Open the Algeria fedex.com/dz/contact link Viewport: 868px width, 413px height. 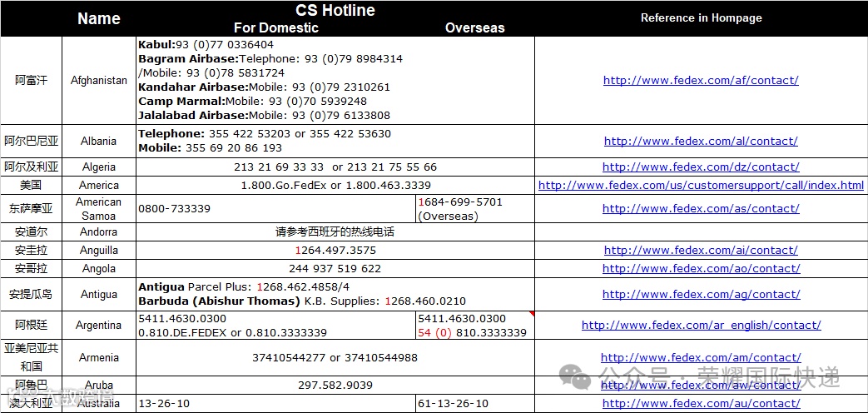[x=701, y=167]
